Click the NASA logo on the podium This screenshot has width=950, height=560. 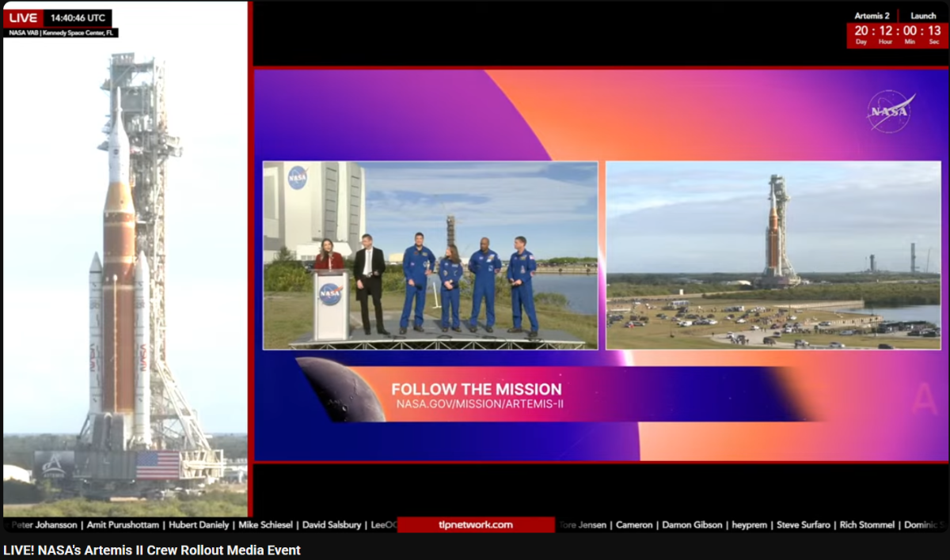[330, 293]
